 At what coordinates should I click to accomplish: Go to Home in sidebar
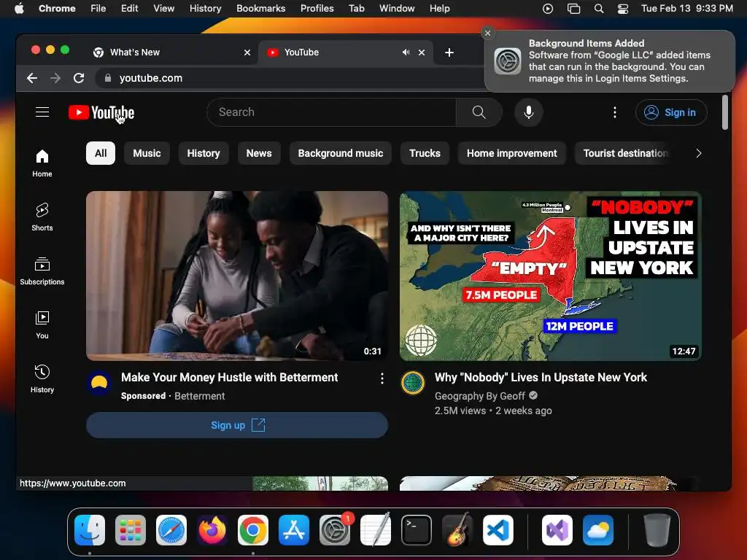(x=42, y=163)
